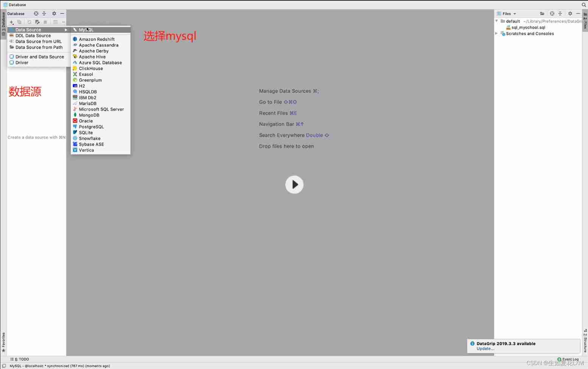Click open folder icon in Files panel
588x369 pixels.
pos(542,13)
